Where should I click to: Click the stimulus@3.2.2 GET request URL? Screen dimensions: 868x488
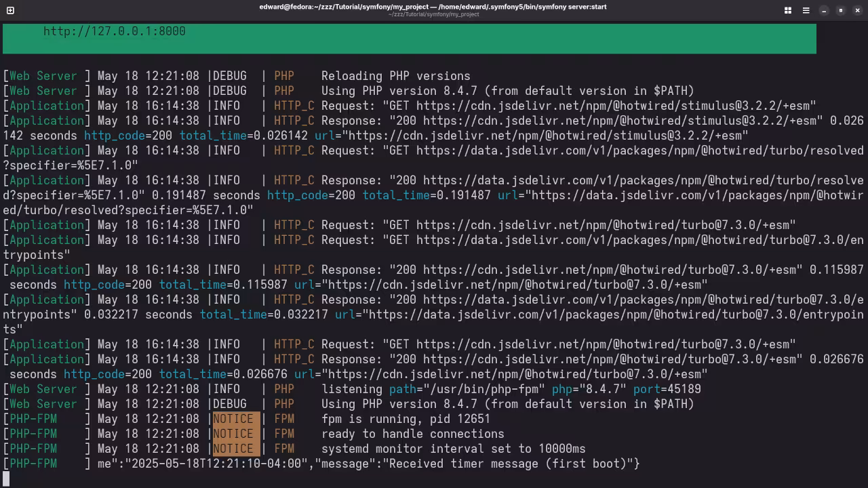pyautogui.click(x=616, y=106)
